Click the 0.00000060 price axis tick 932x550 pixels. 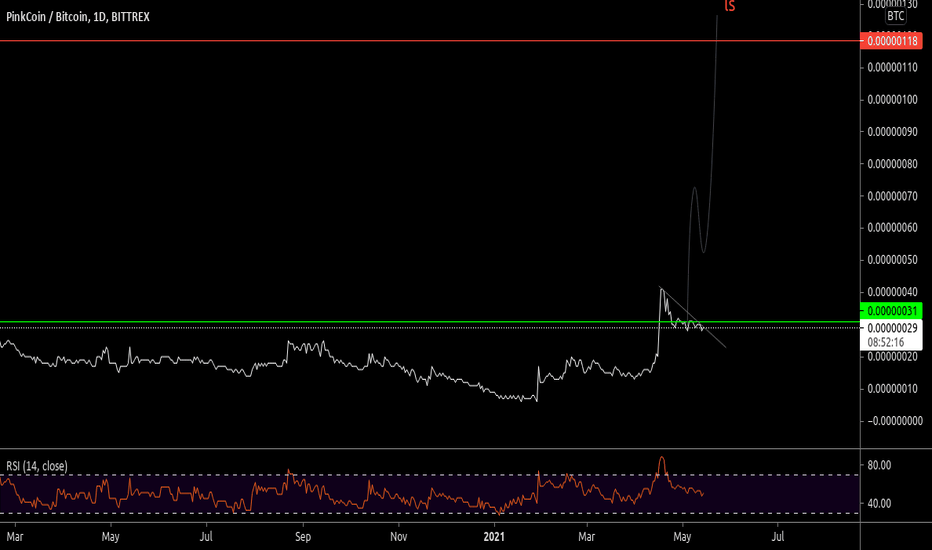click(x=892, y=227)
